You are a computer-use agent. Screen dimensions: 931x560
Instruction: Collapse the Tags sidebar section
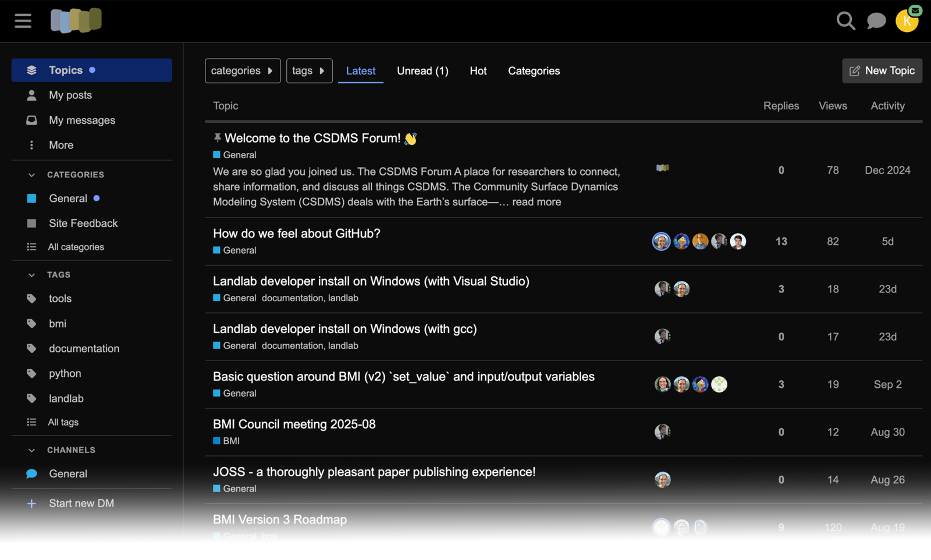click(x=32, y=274)
